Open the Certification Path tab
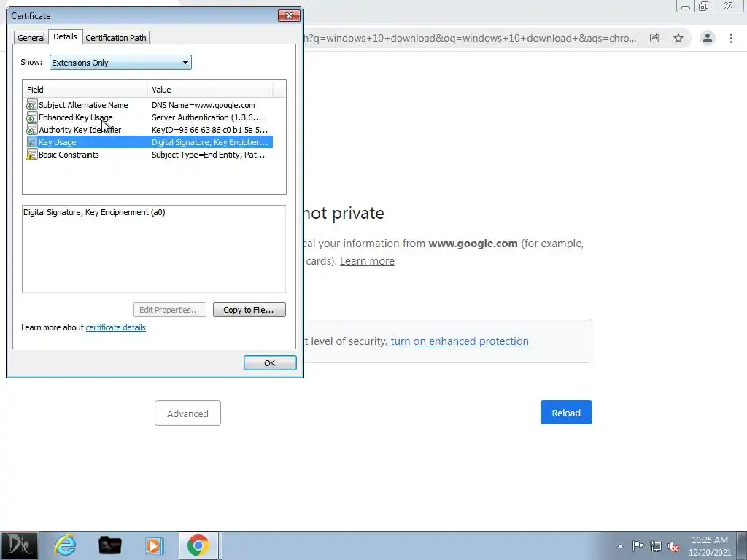Image resolution: width=747 pixels, height=560 pixels. pyautogui.click(x=116, y=38)
